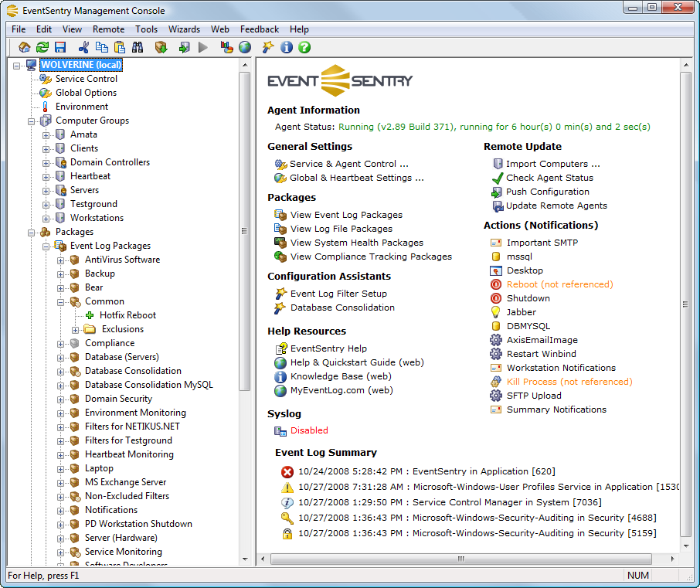Click the Syslog Disabled status icon

pyautogui.click(x=280, y=431)
